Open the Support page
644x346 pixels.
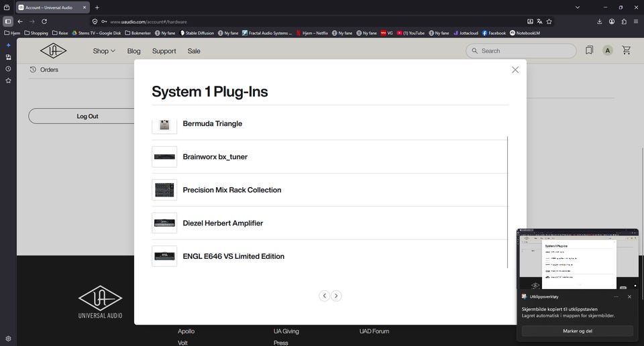164,51
